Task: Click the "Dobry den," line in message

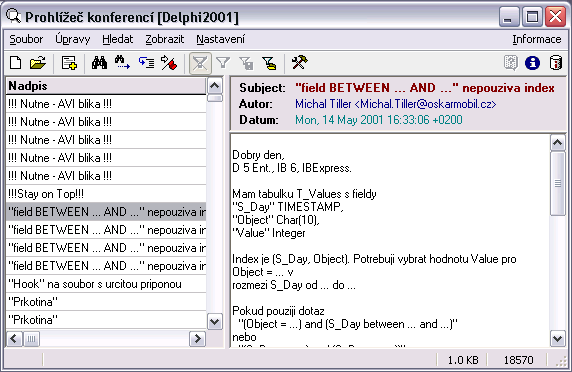Action: [258, 155]
